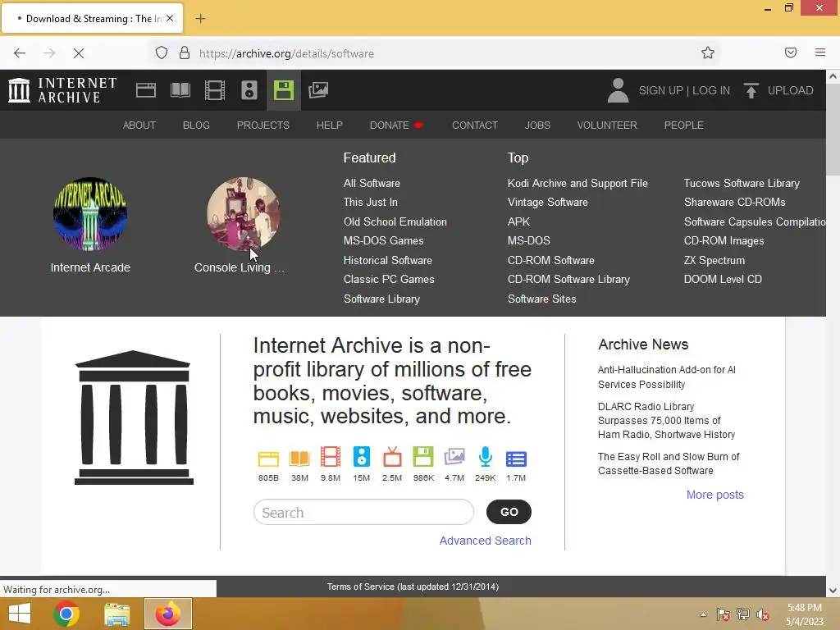This screenshot has width=840, height=630.
Task: Click the yellow web pages icon labeled 805B
Action: click(268, 458)
